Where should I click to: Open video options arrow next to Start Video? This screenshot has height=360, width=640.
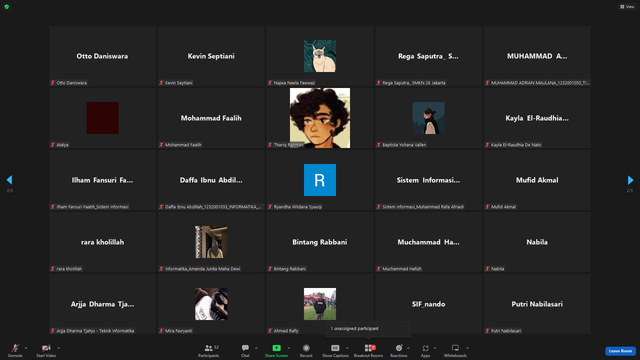pyautogui.click(x=58, y=348)
